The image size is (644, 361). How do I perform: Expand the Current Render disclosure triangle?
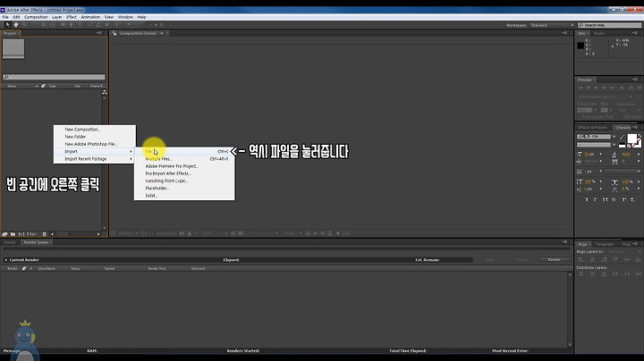5,260
